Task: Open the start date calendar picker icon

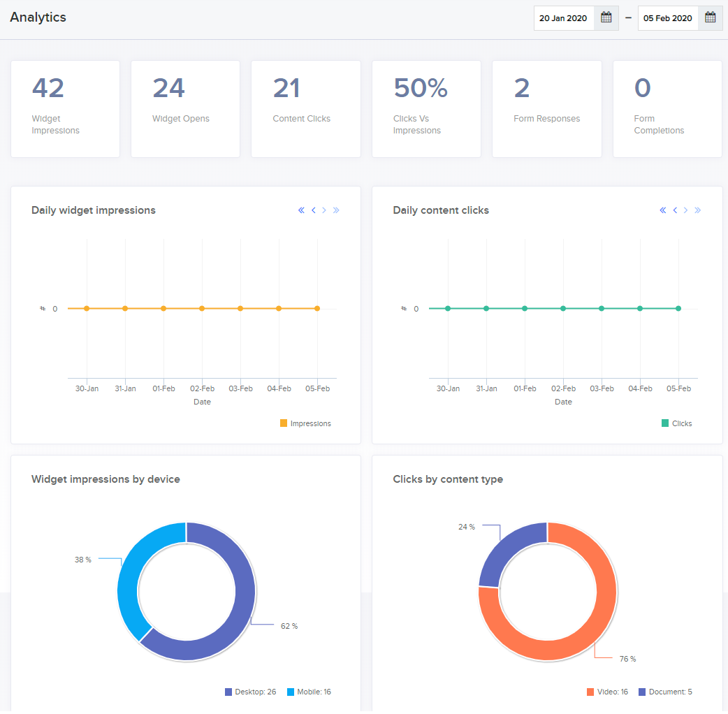Action: pos(606,18)
